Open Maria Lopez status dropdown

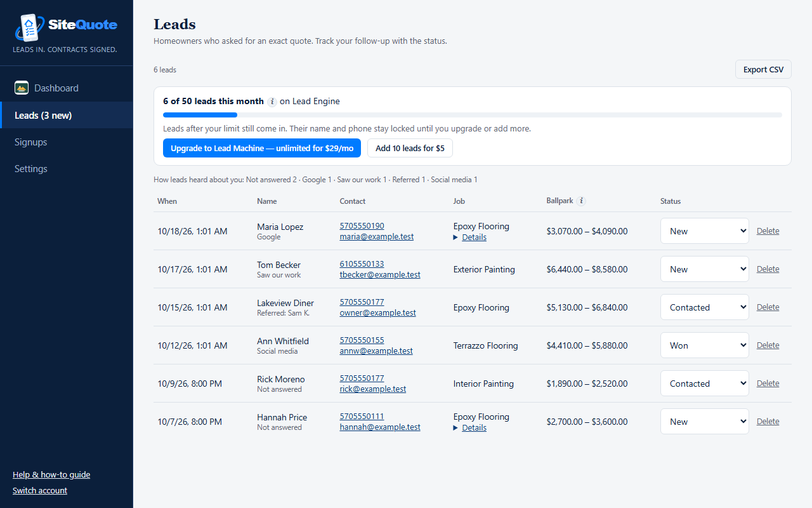[705, 231]
